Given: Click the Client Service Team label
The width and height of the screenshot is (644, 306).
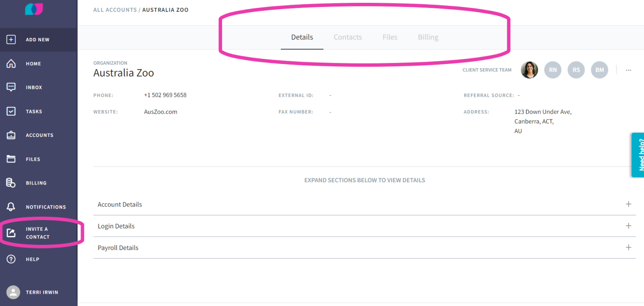Looking at the screenshot, I should coord(487,70).
